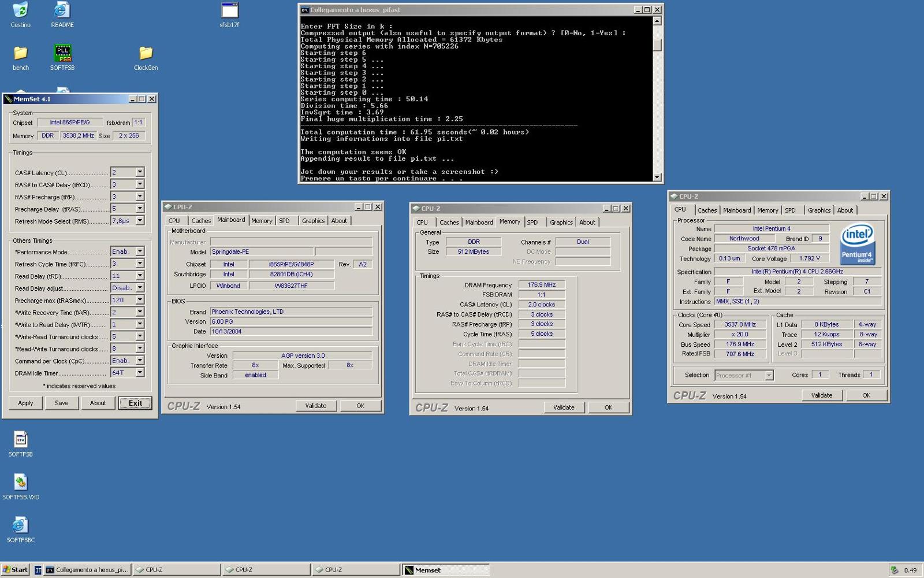
Task: Open DRAM Idle Timer dropdown
Action: (140, 373)
